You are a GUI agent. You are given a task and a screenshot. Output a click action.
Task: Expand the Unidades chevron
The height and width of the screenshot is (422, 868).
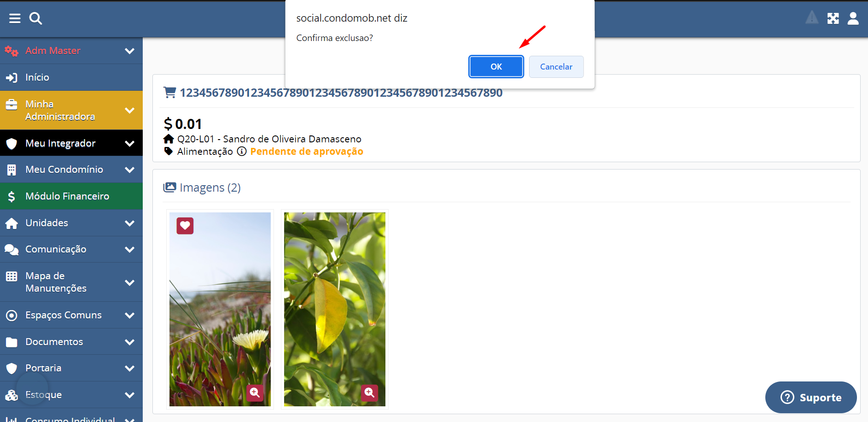[130, 223]
